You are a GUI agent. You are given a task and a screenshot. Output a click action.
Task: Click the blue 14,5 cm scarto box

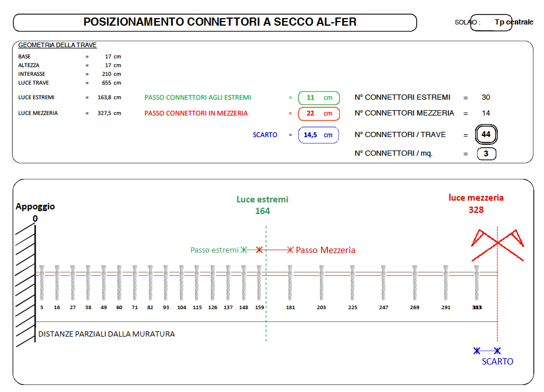319,135
